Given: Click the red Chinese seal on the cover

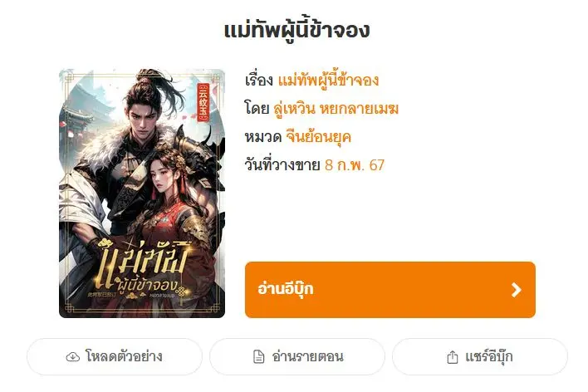Looking at the screenshot, I should [203, 102].
